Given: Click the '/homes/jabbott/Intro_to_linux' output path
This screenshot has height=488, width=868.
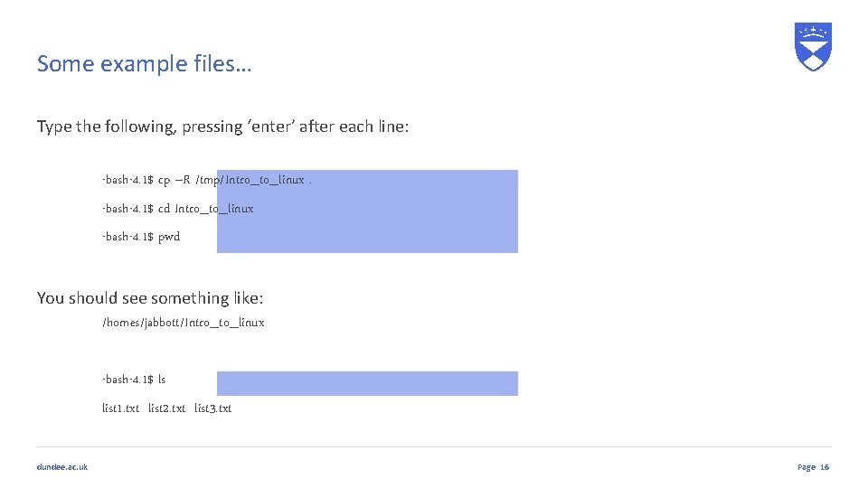Looking at the screenshot, I should click(x=184, y=323).
